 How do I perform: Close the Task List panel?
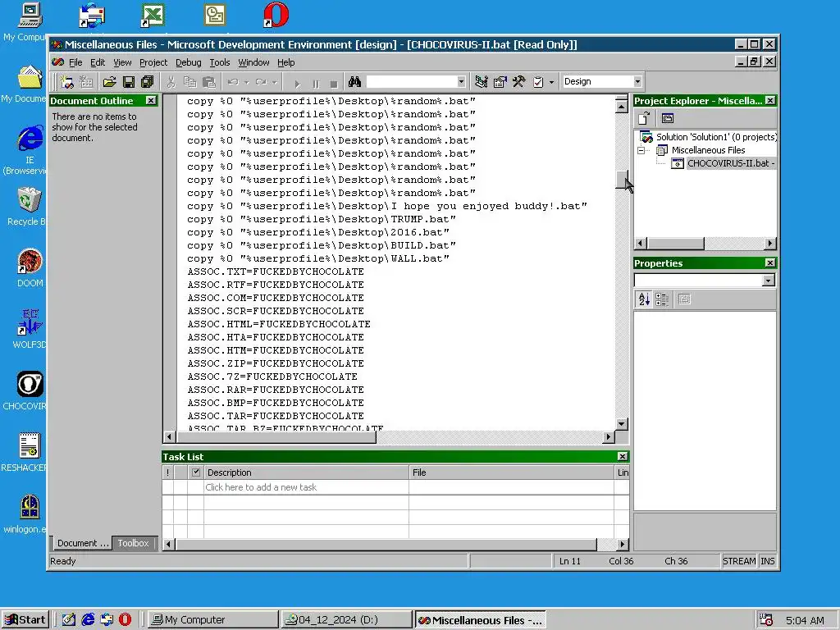click(623, 456)
